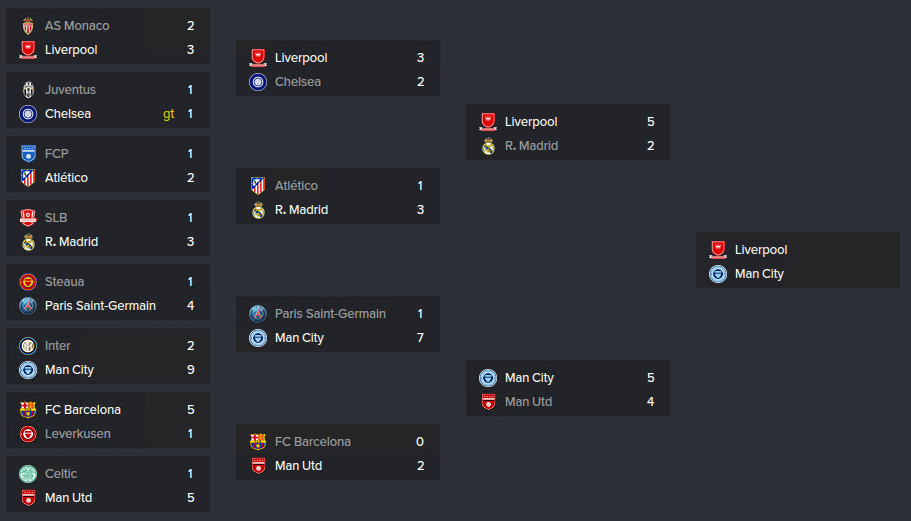
Task: Open Paris Saint-Germain link in quarter-final
Action: [330, 314]
